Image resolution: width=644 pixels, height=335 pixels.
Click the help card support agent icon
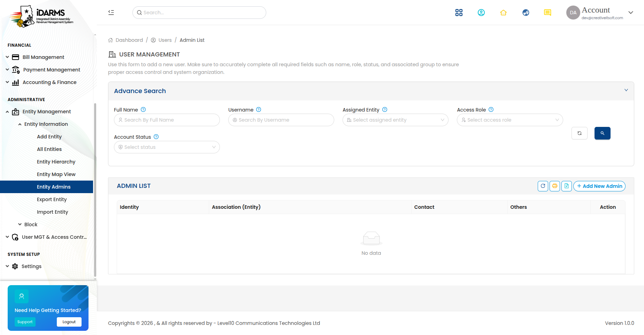(x=22, y=296)
